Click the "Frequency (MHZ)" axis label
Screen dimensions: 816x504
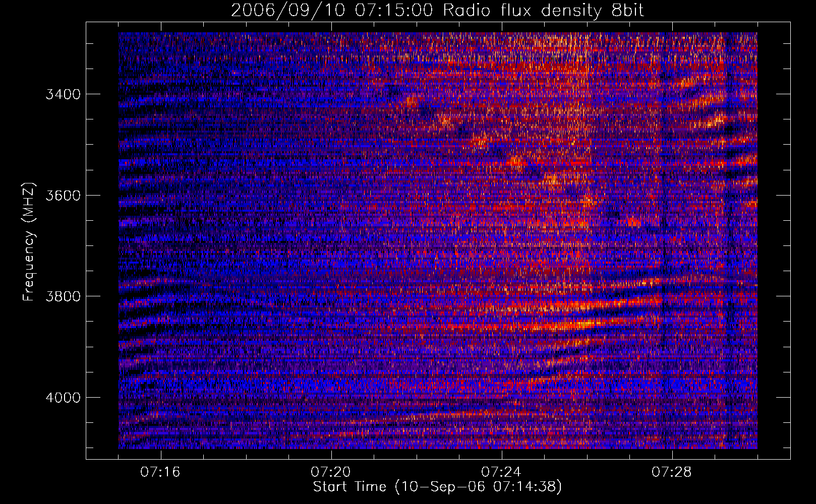[x=29, y=242]
